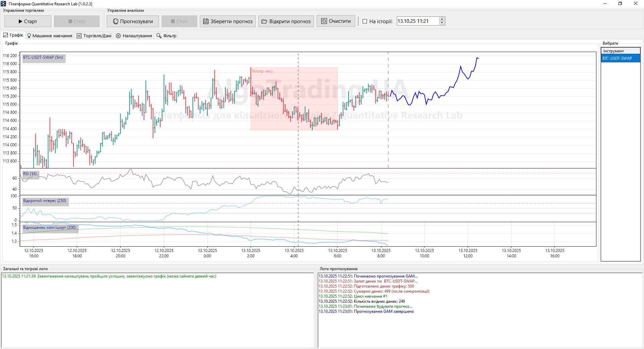Click the RSI (14) indicator label
The image size is (644, 349).
30,174
